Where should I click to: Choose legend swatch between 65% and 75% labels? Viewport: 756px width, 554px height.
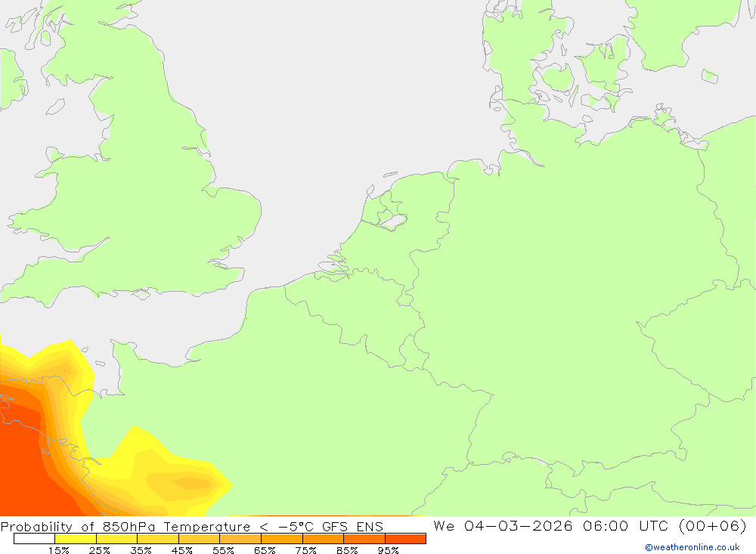pyautogui.click(x=282, y=539)
